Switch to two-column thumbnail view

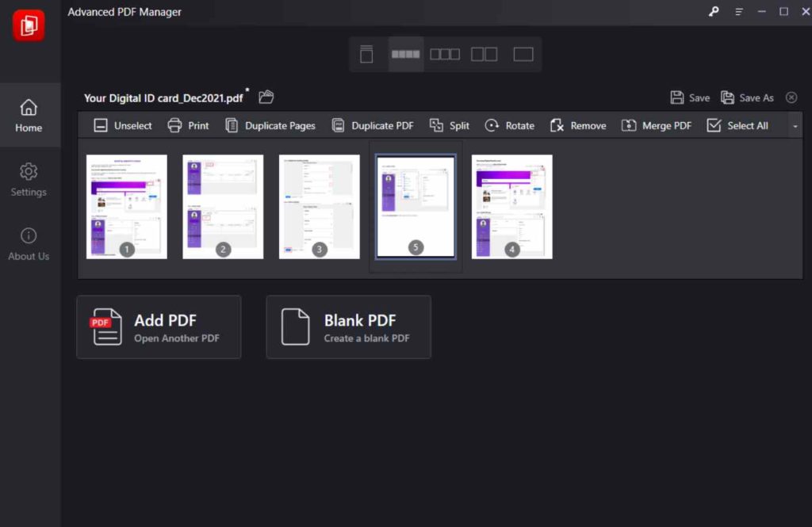(x=485, y=54)
